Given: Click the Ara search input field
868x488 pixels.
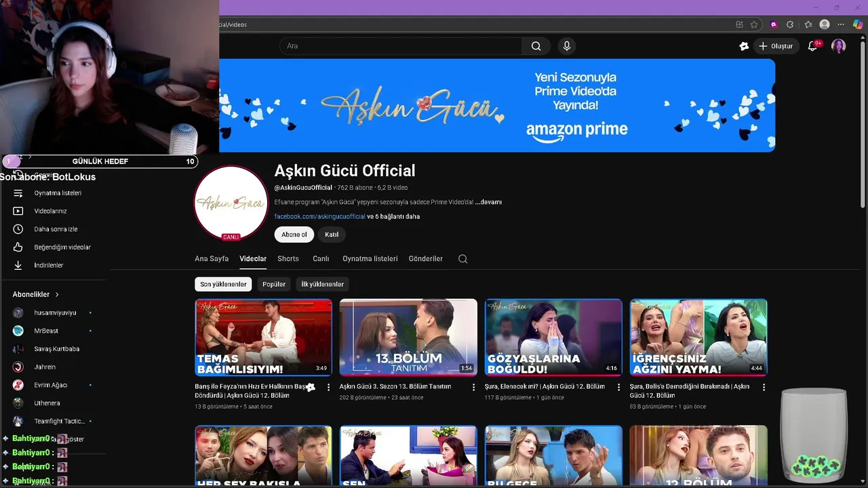Looking at the screenshot, I should click(400, 46).
